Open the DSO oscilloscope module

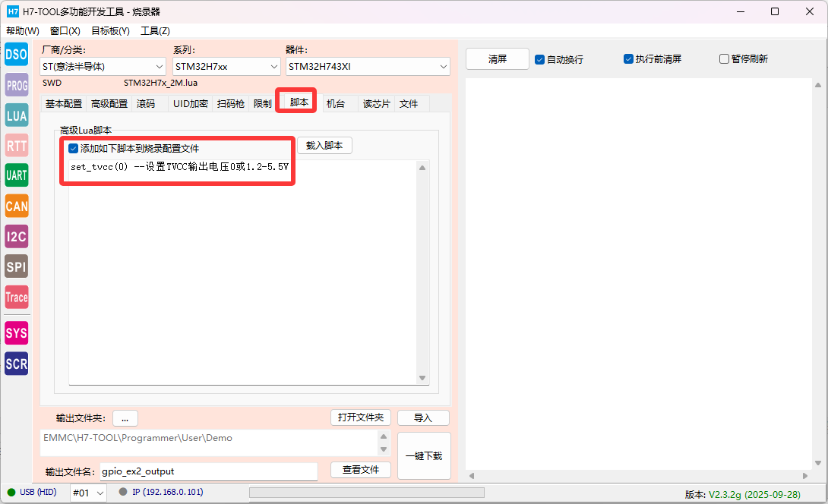pyautogui.click(x=17, y=55)
